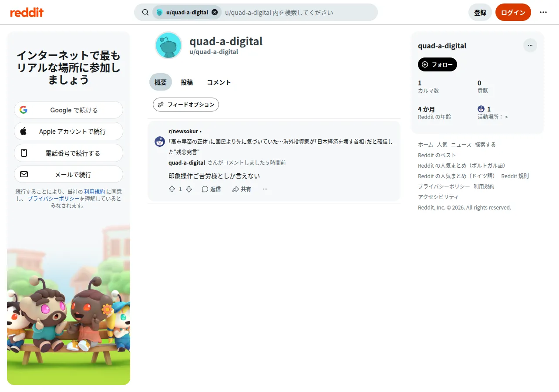The height and width of the screenshot is (392, 559).
Task: Click the search magnifier icon
Action: tap(145, 12)
